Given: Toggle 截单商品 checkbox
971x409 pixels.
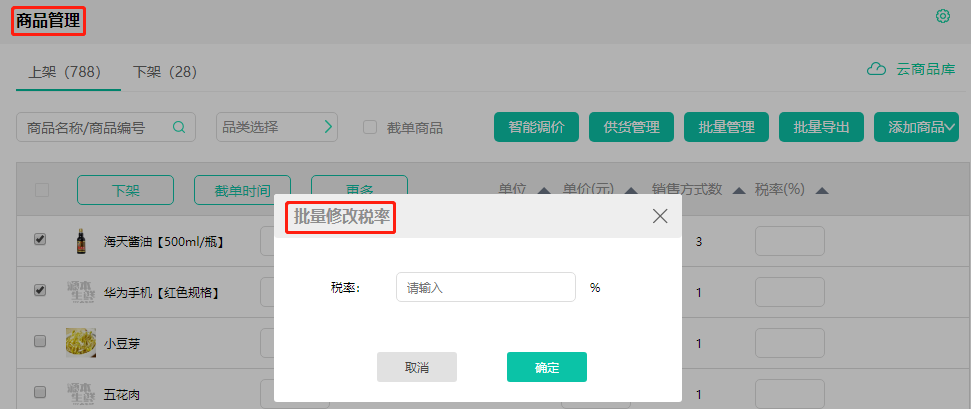Looking at the screenshot, I should [x=370, y=127].
